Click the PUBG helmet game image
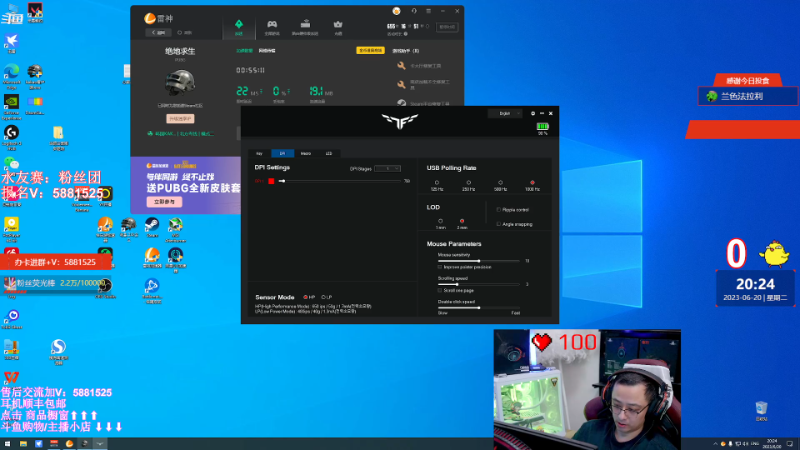 coord(180,83)
